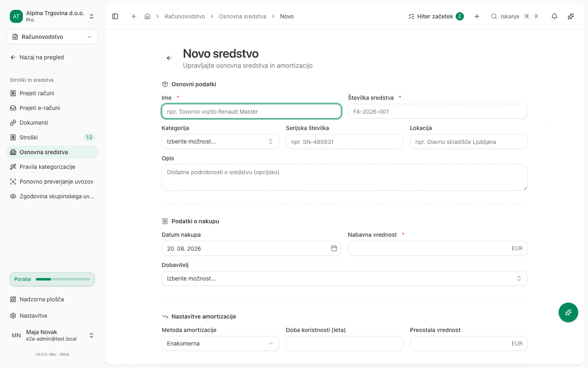588x368 pixels.
Task: Click Doba koristnosti (leta) field
Action: pyautogui.click(x=345, y=343)
